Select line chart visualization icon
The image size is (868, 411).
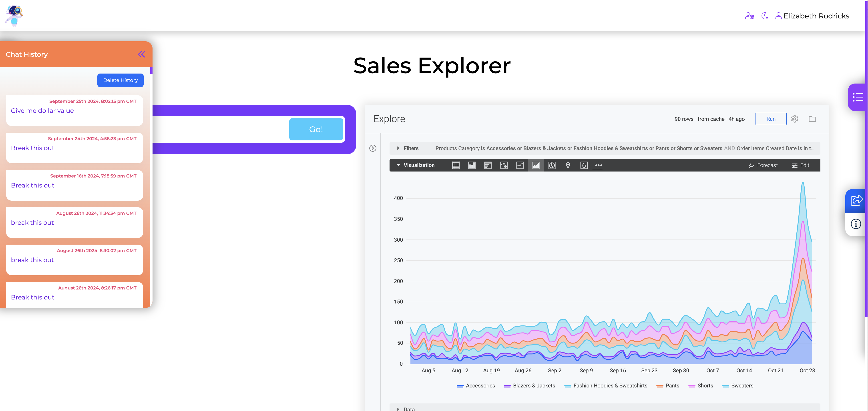click(520, 165)
